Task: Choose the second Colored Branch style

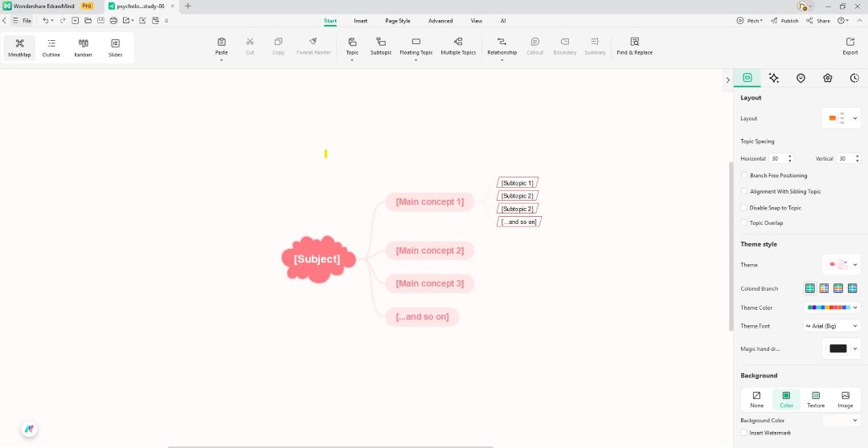Action: click(824, 288)
